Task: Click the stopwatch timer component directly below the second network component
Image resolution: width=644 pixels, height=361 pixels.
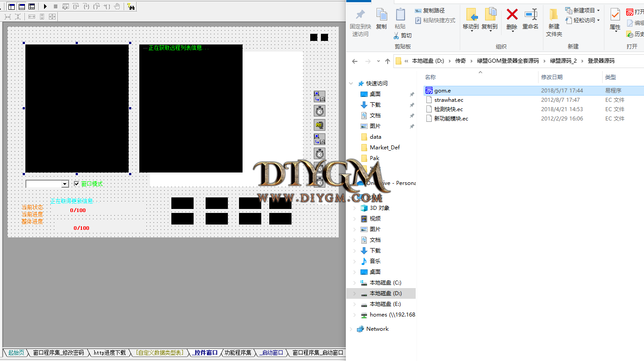Action: click(x=320, y=153)
